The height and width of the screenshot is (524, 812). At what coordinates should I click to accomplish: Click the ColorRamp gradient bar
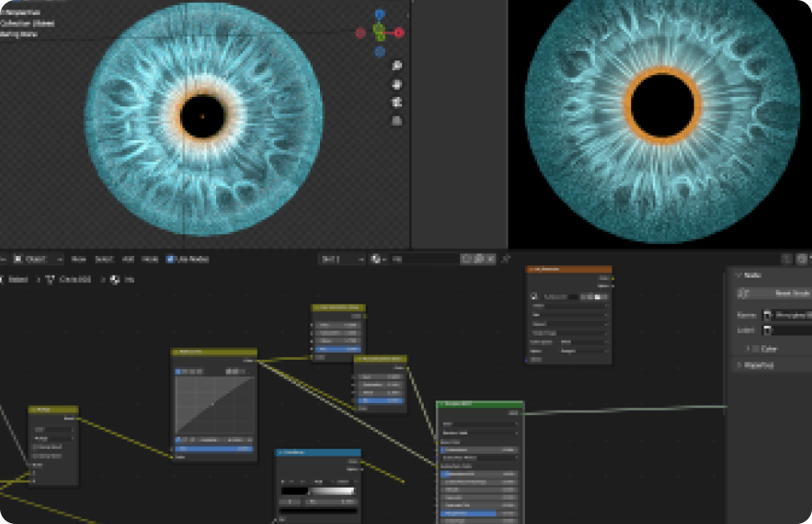point(318,491)
